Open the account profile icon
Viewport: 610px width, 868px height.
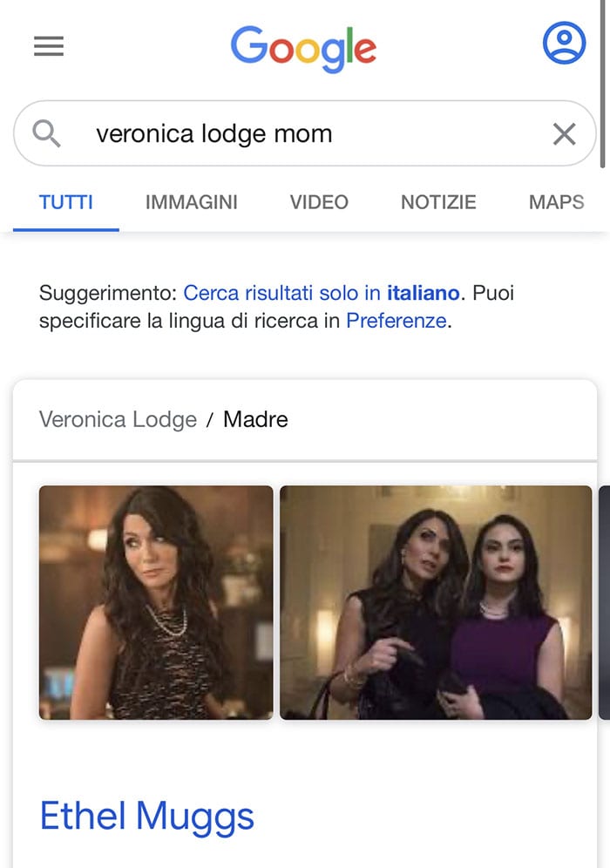[x=564, y=44]
